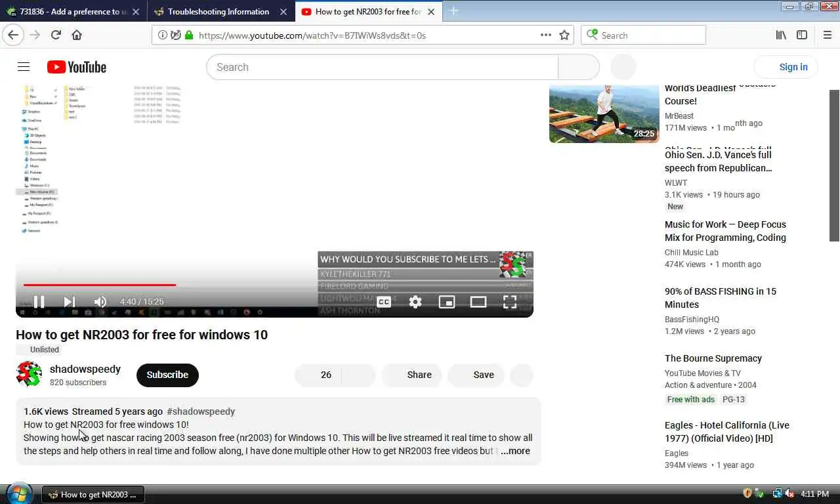Show site information icon in URL bar
This screenshot has height=504, width=840.
pos(163,35)
